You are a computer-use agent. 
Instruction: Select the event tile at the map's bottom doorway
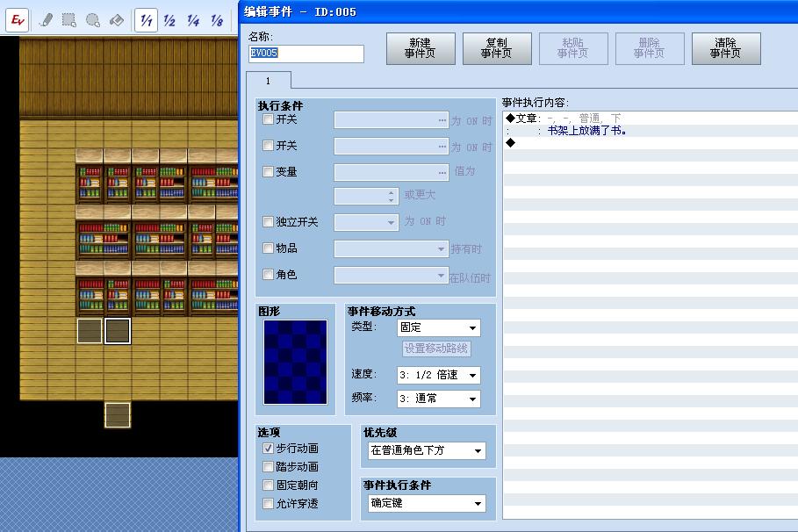(x=118, y=415)
